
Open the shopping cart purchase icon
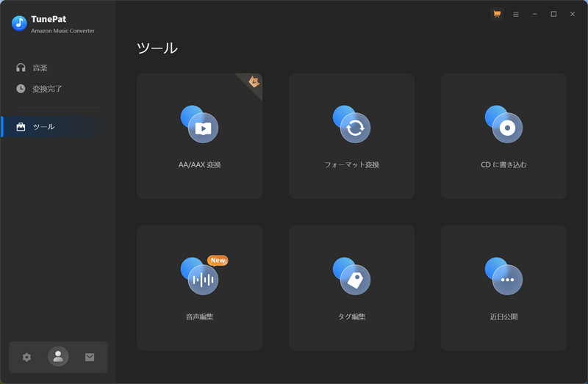point(497,14)
